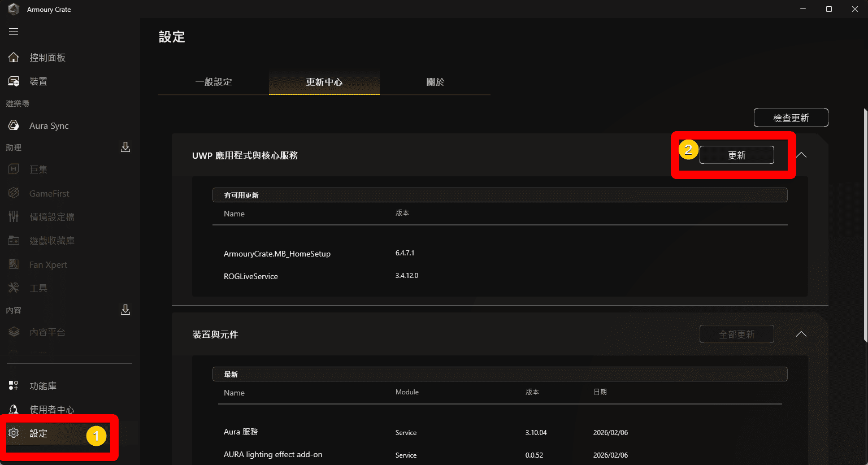Click download icon beside 內容 section
Screen dimensions: 868x465
(125, 310)
